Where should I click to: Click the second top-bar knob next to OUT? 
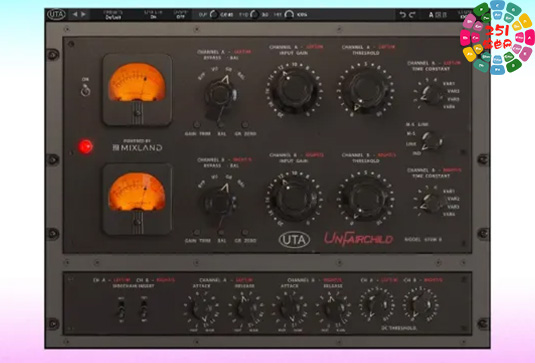tap(254, 14)
